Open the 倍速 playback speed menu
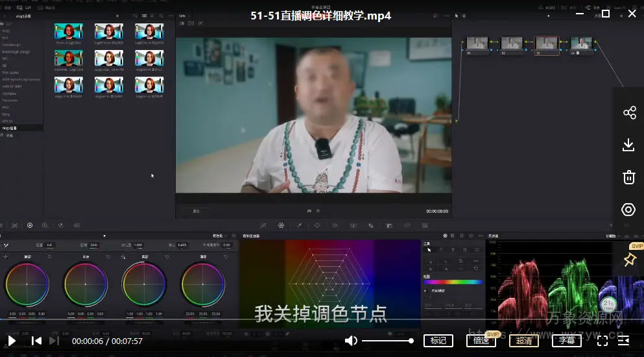Screen dimensions: 644x357 coord(481,341)
